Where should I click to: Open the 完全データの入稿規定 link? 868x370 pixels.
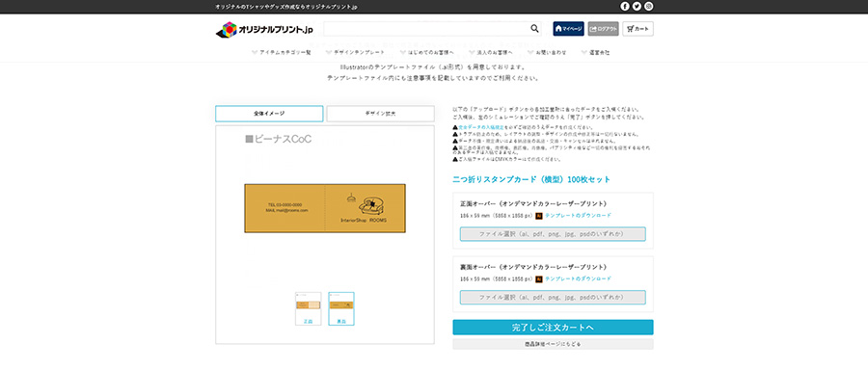(480, 128)
